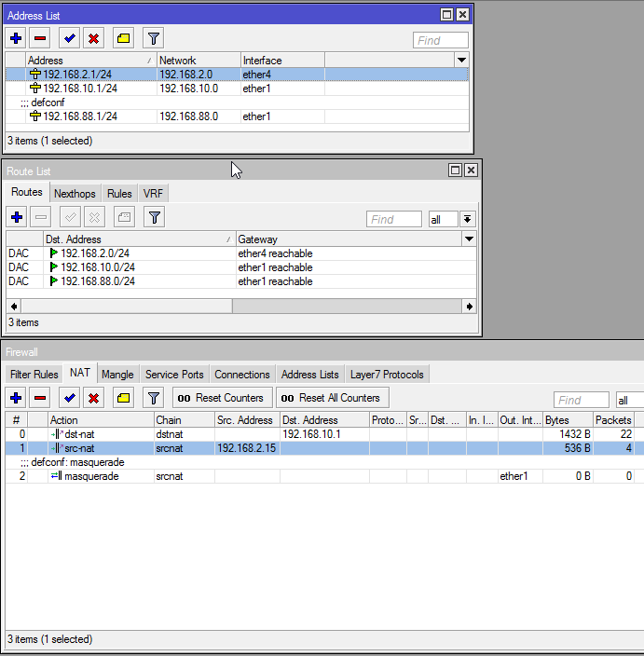The height and width of the screenshot is (656, 644).
Task: Select the NAT tab in Firewall
Action: (x=80, y=373)
